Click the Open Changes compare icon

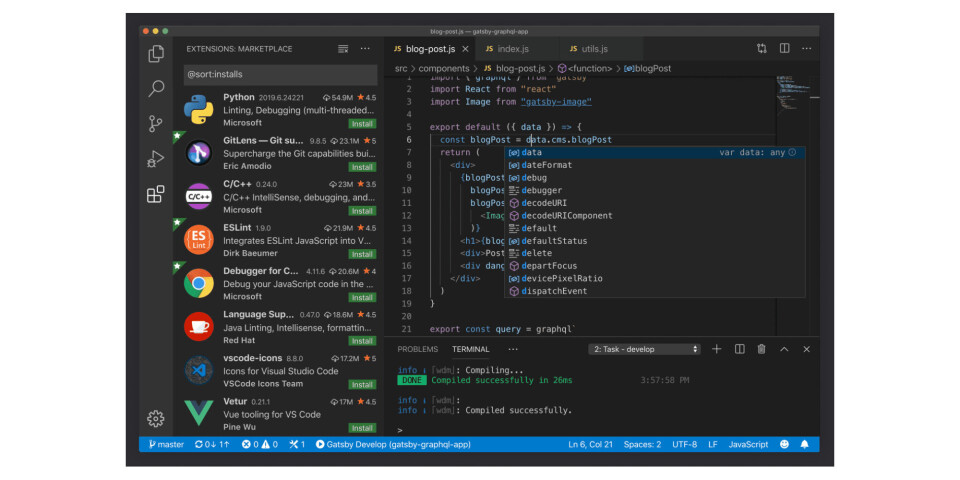pos(762,48)
